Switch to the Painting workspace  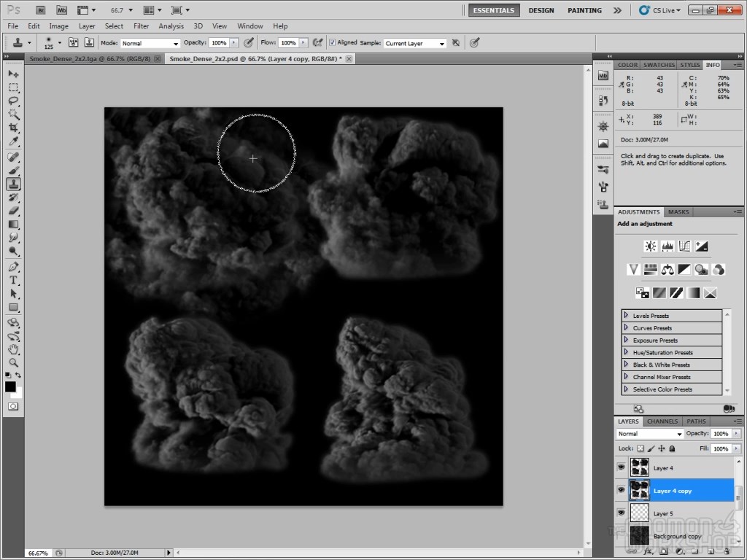(584, 11)
